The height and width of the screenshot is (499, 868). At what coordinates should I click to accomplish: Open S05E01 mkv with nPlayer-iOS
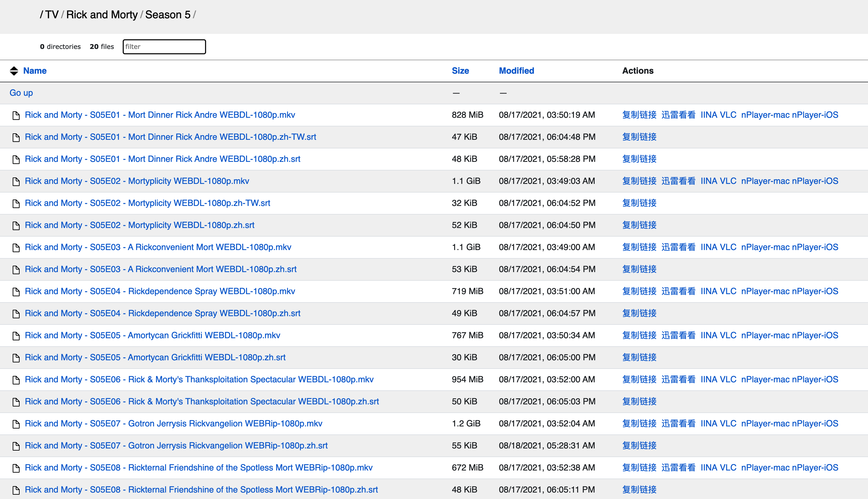point(815,115)
